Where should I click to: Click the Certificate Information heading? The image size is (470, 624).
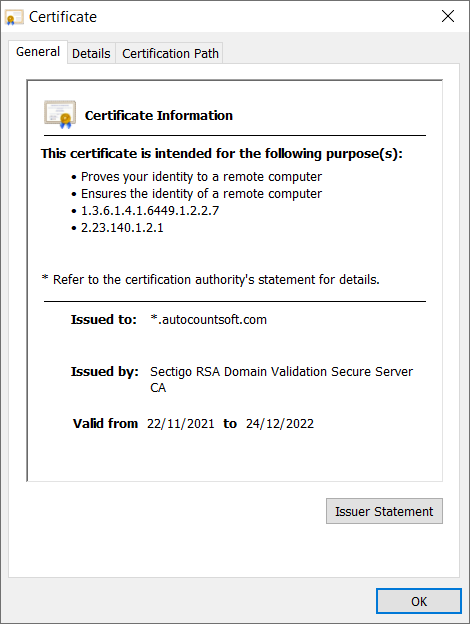[159, 115]
